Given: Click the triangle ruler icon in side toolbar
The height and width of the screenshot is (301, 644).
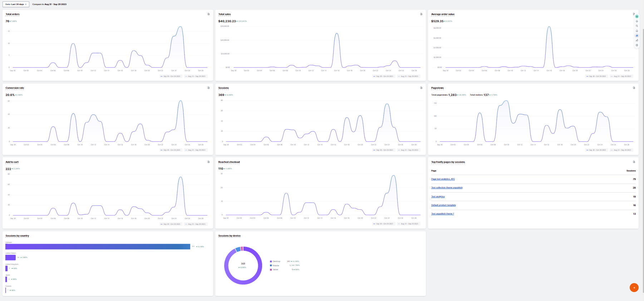Looking at the screenshot, I should click(x=637, y=40).
